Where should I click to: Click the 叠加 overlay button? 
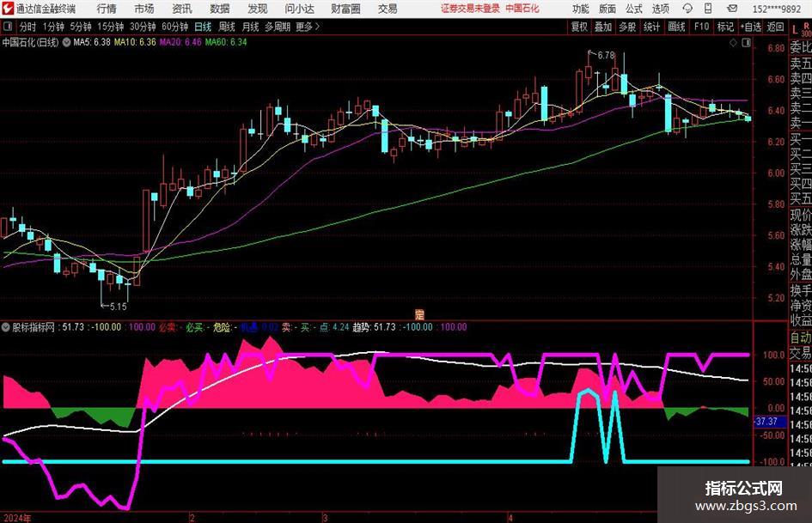pos(603,27)
